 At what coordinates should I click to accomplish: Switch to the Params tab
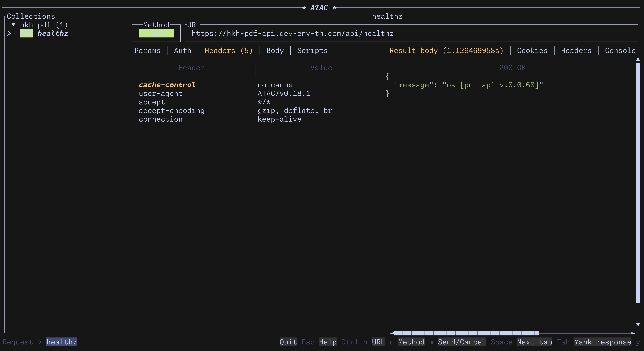147,50
